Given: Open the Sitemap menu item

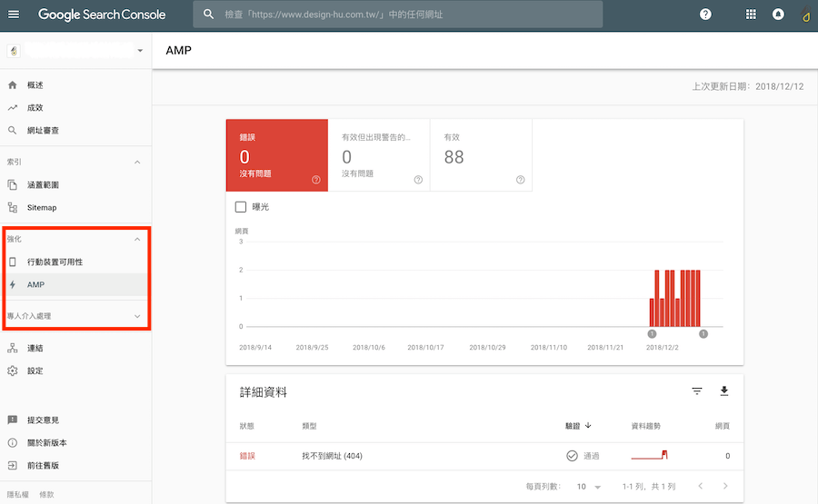Looking at the screenshot, I should click(x=42, y=208).
